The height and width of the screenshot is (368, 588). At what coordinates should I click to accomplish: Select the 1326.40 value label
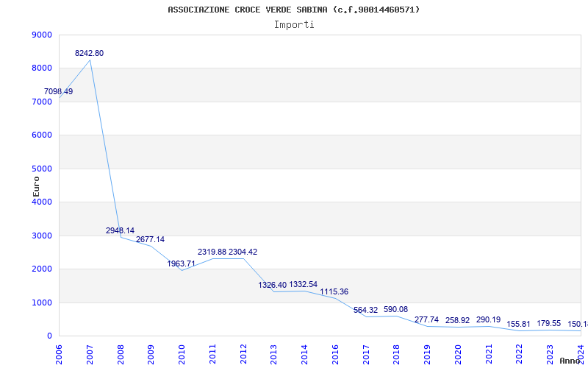(x=273, y=285)
